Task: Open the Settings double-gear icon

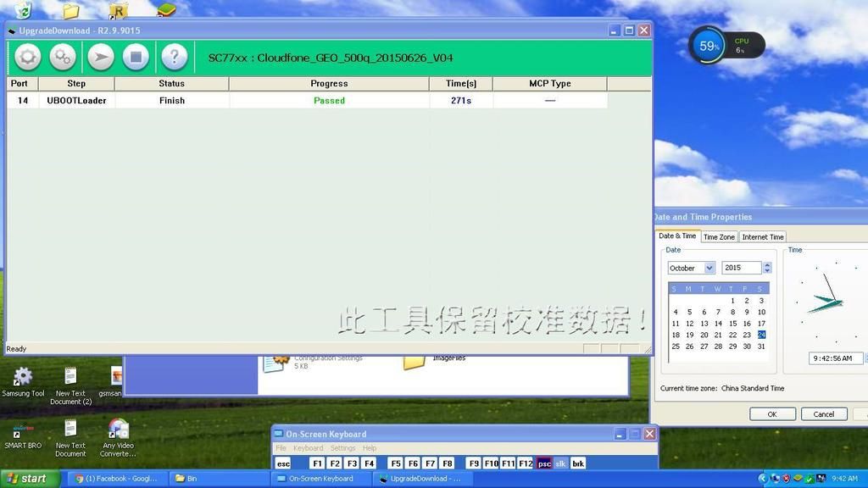Action: 63,58
